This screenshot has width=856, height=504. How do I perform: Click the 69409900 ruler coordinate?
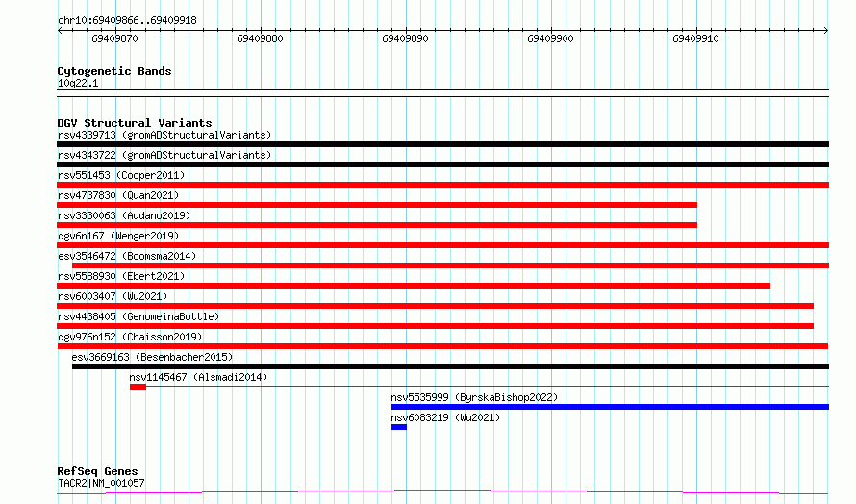point(550,38)
